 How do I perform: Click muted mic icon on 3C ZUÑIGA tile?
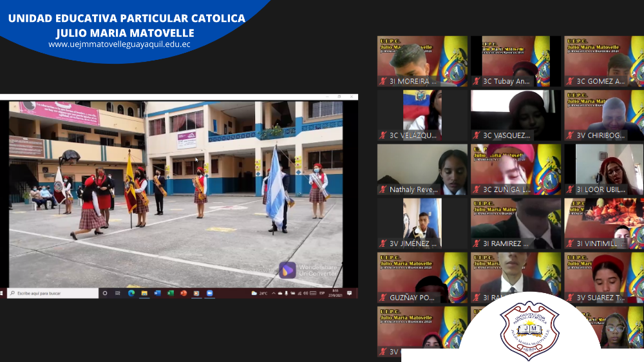click(477, 189)
